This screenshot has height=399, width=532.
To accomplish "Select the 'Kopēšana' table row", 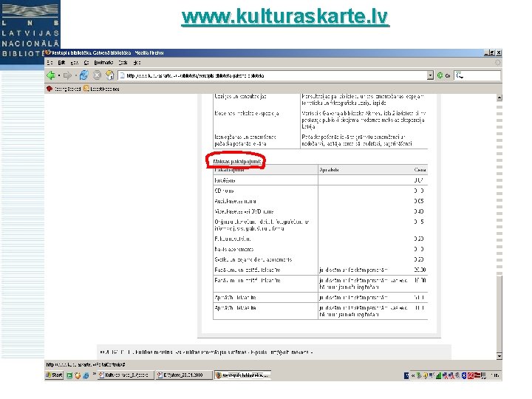I will pos(320,180).
